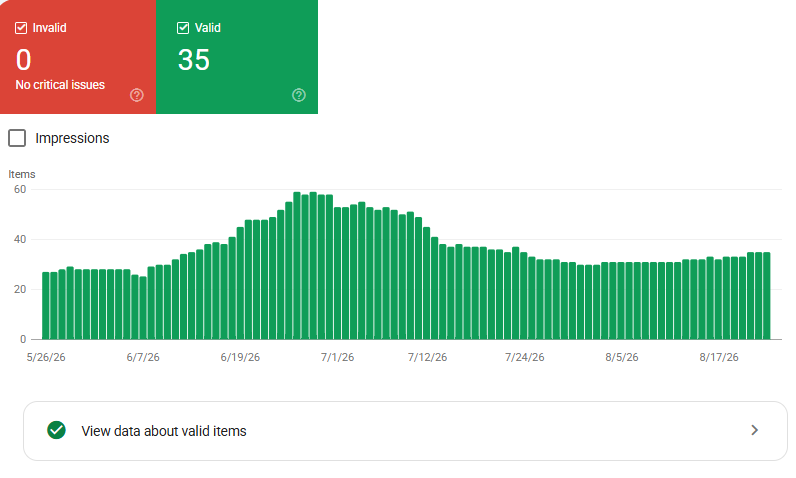
Task: Click the 7/24/26 date axis label
Action: [524, 357]
